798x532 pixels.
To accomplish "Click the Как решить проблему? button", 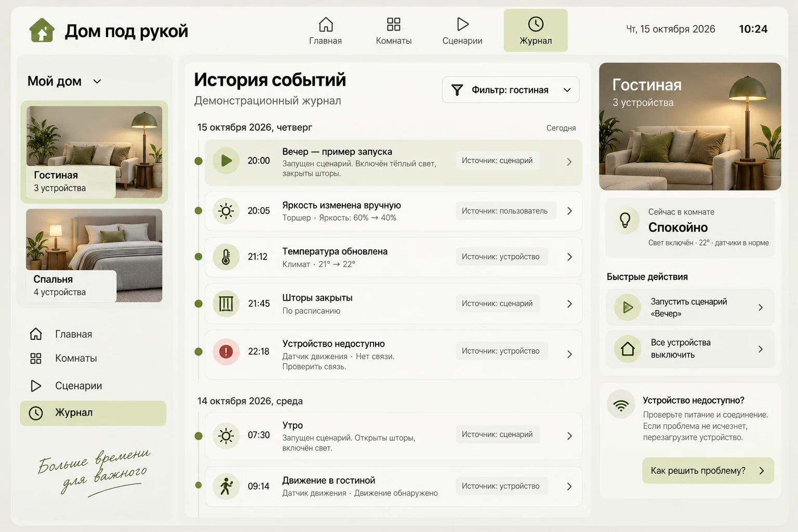I will (x=708, y=471).
